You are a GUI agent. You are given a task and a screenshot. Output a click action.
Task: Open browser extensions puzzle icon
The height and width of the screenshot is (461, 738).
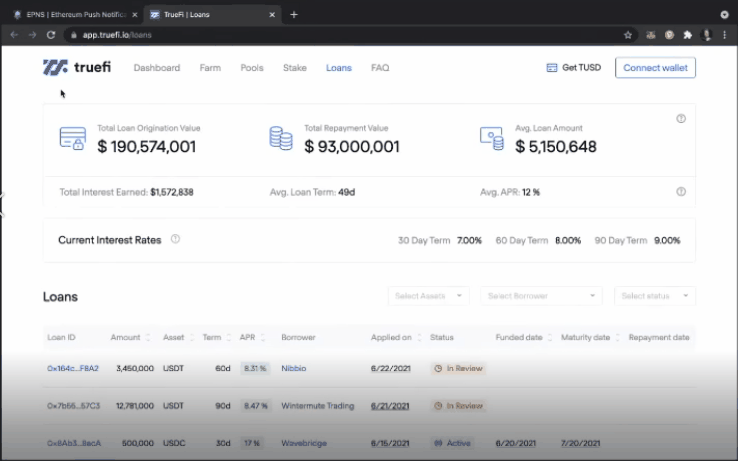[x=687, y=34]
